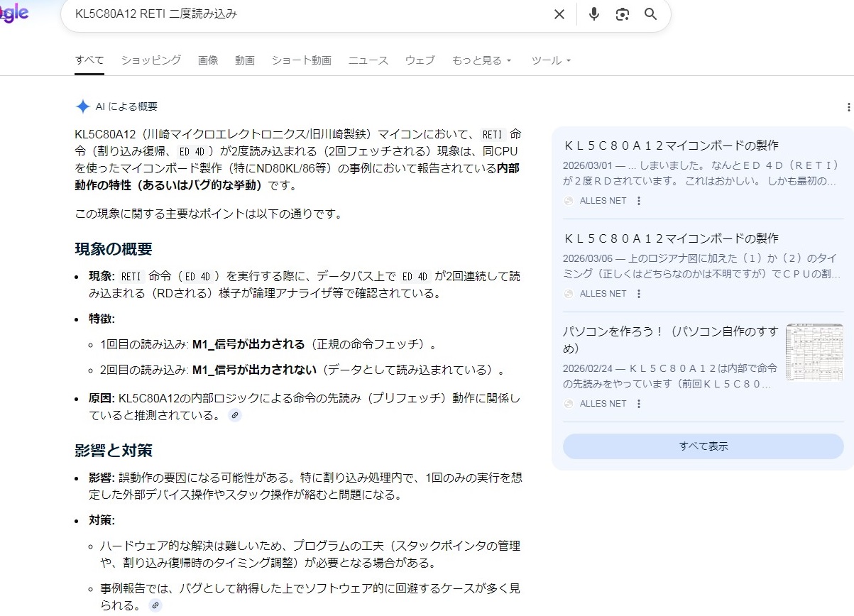This screenshot has height=616, width=854.
Task: Click the source link icon after 見られる
Action: coord(155,605)
